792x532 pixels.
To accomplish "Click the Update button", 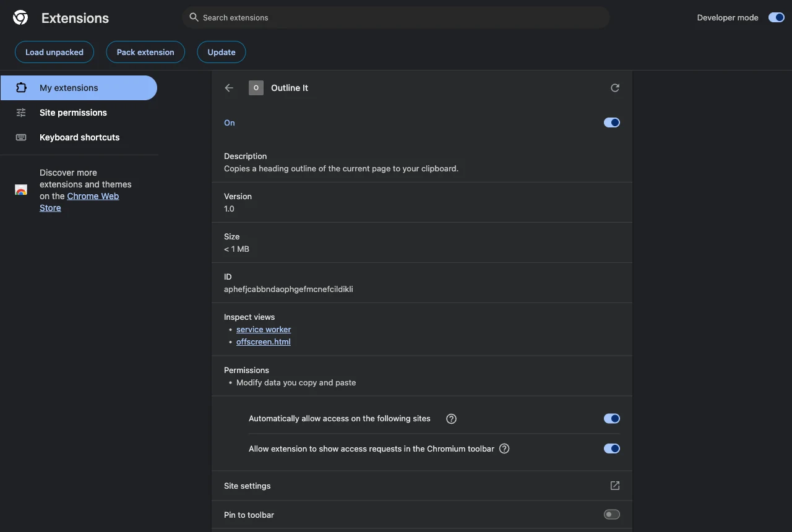I will click(x=222, y=52).
